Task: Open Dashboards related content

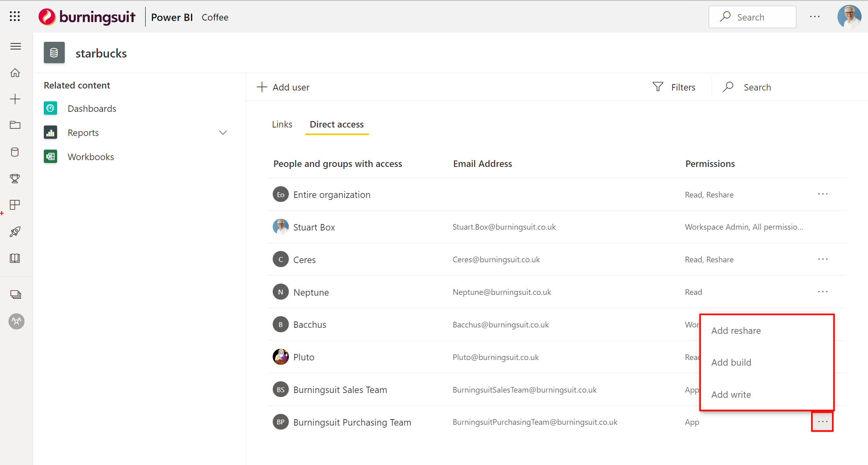Action: pyautogui.click(x=92, y=109)
